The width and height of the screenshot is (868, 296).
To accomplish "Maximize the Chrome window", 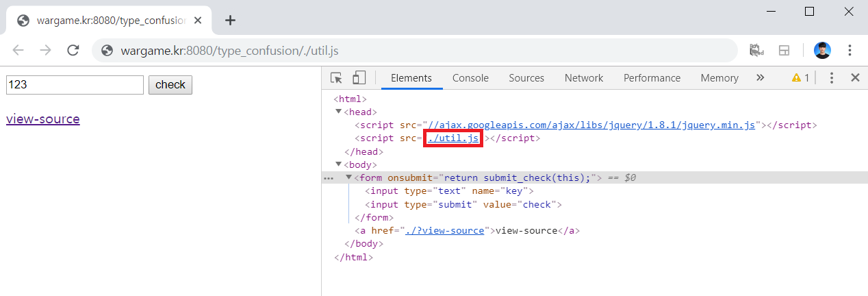I will [809, 11].
